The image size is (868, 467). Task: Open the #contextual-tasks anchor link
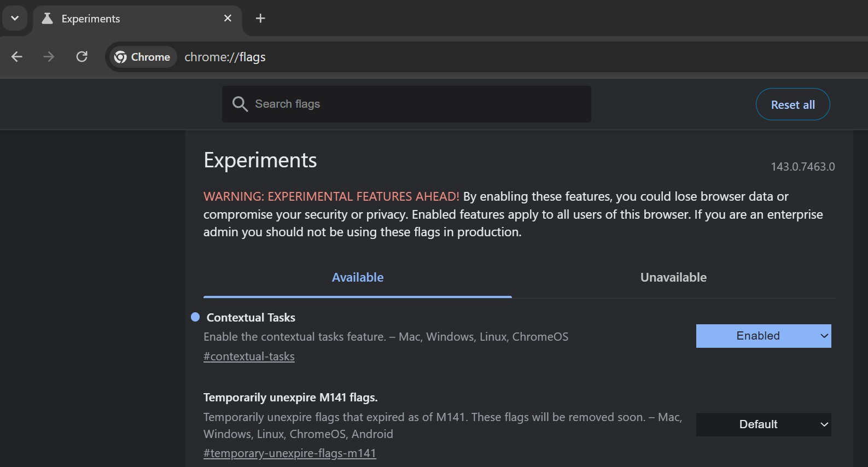tap(249, 357)
